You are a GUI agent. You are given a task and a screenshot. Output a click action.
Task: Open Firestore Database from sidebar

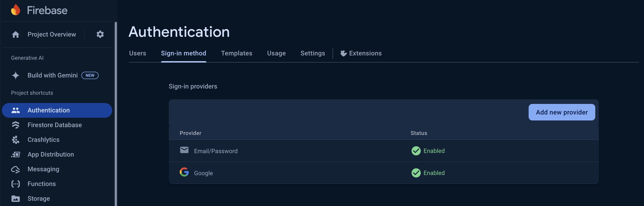(54, 125)
